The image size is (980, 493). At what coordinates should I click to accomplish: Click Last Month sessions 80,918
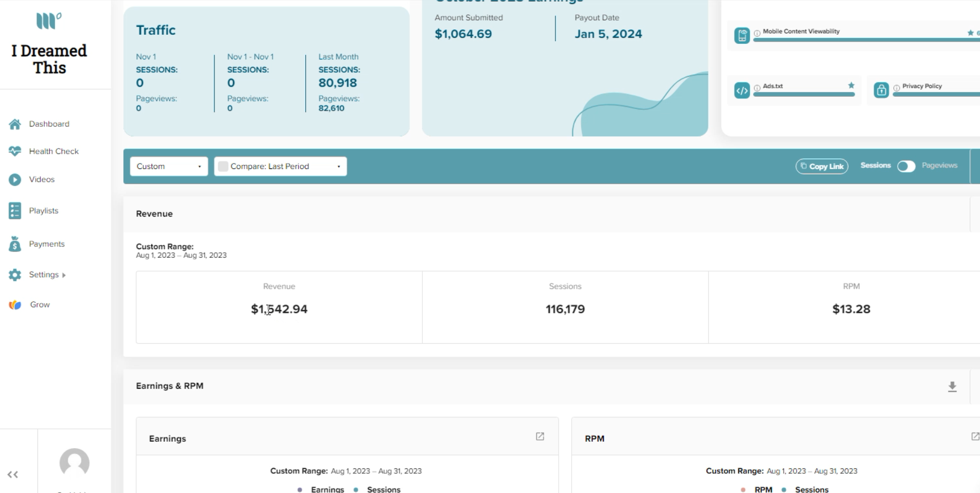(x=337, y=83)
